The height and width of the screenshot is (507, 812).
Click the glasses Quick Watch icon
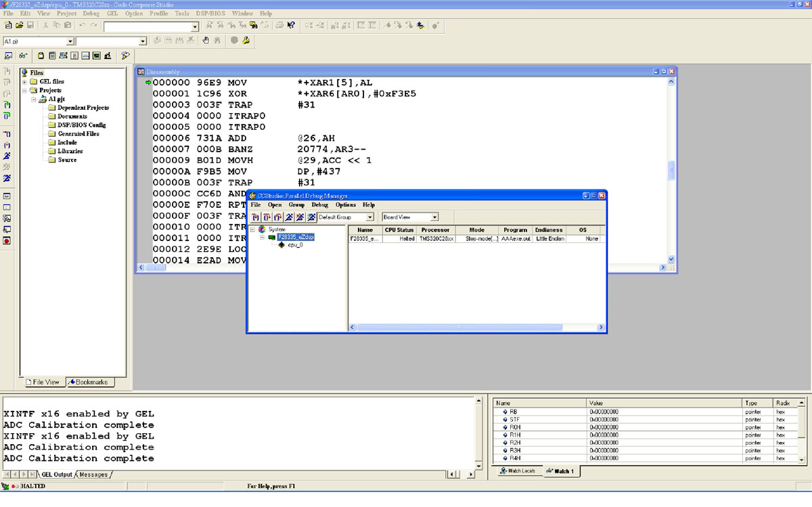(23, 56)
